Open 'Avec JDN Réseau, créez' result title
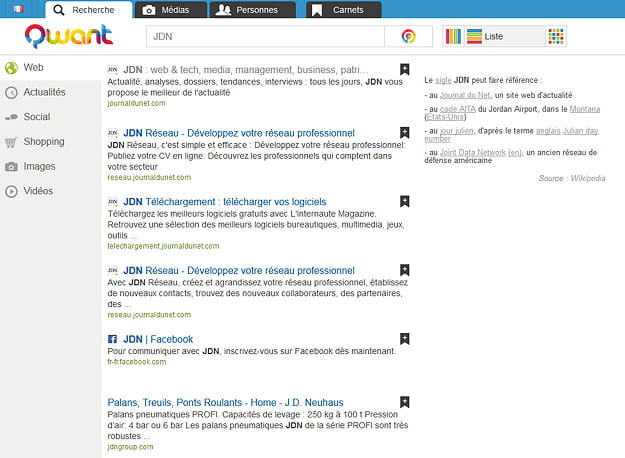 pyautogui.click(x=239, y=271)
